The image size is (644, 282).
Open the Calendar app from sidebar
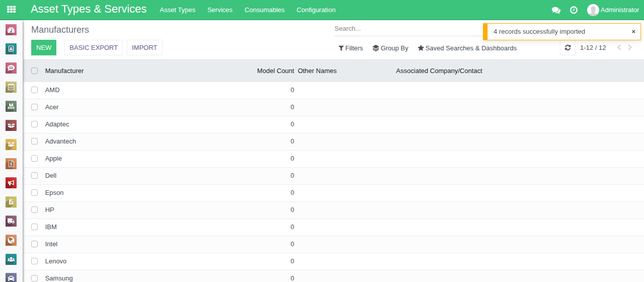point(11,87)
